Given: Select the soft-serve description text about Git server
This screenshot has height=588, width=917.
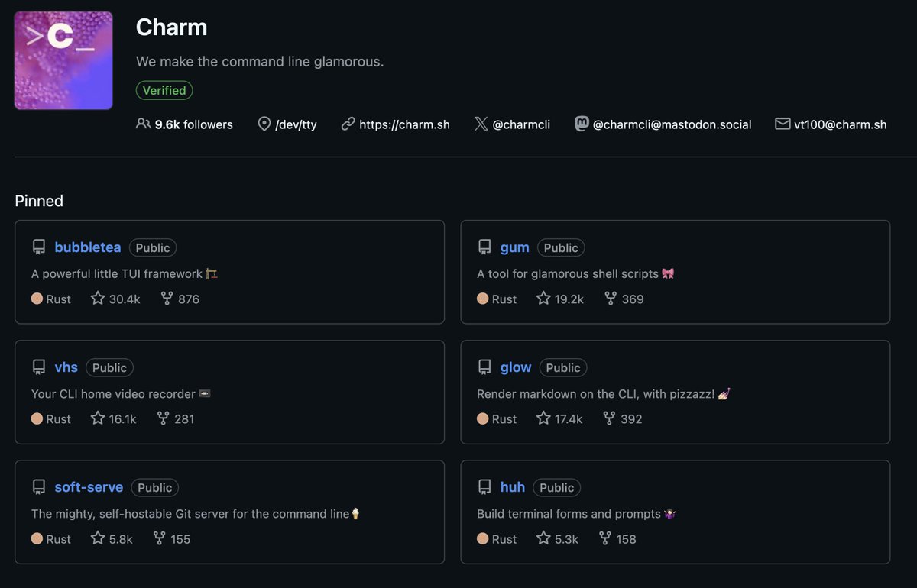Looking at the screenshot, I should coord(190,513).
